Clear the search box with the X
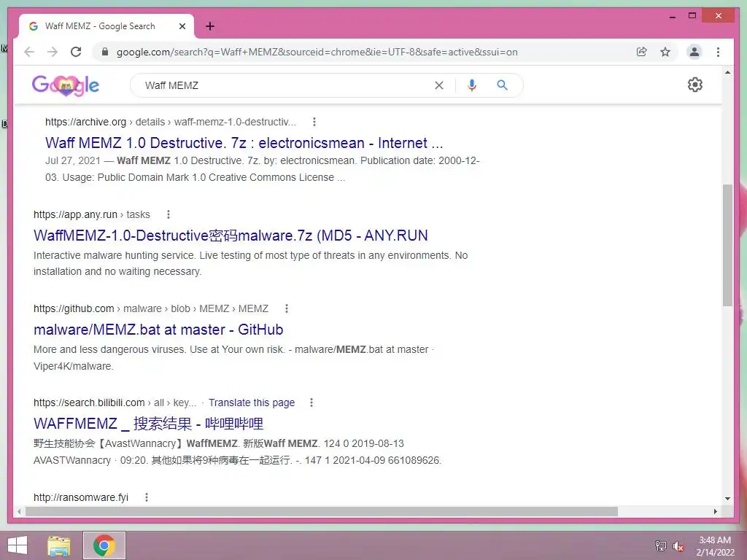 pyautogui.click(x=439, y=85)
